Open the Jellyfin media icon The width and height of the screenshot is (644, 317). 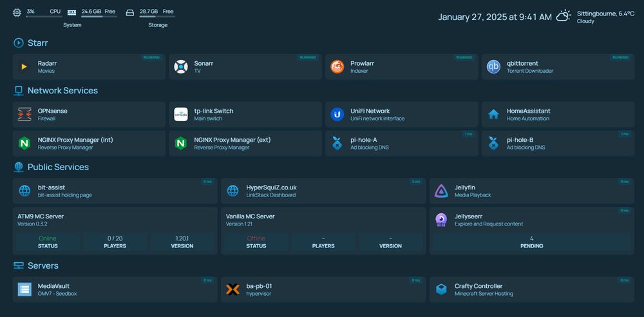pyautogui.click(x=441, y=191)
